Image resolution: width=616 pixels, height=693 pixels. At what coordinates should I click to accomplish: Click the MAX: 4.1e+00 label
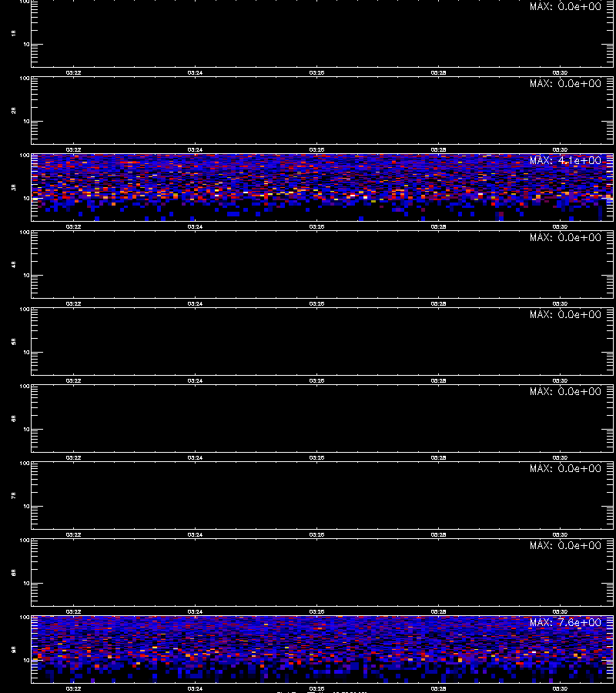coord(565,160)
